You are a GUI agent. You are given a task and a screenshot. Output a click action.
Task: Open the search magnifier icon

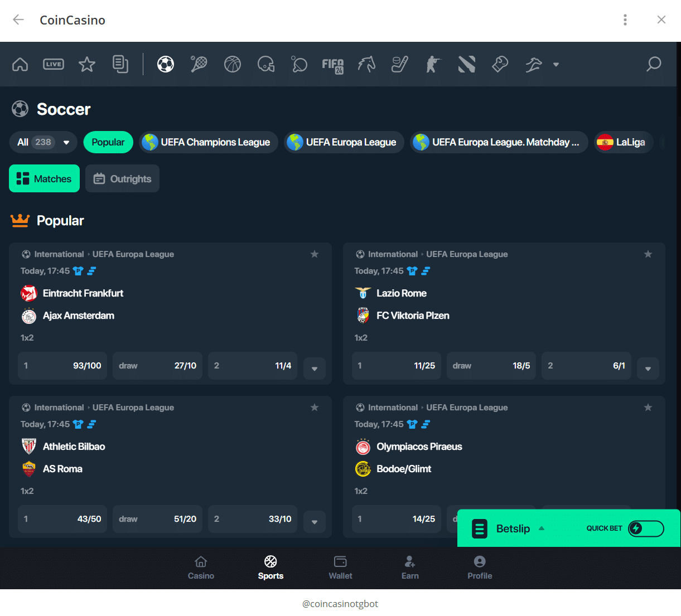[654, 65]
